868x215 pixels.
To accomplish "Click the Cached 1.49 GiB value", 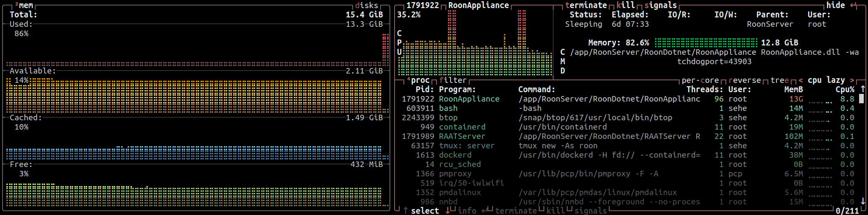I will [364, 118].
